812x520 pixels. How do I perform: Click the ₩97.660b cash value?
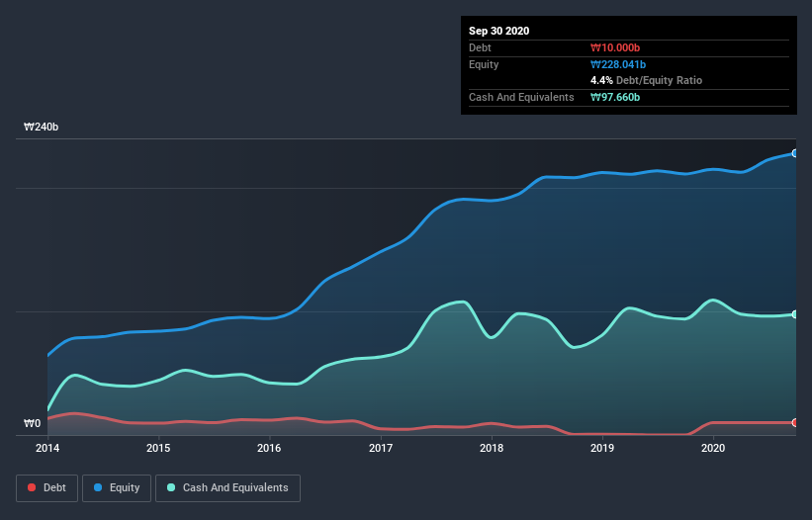point(615,97)
